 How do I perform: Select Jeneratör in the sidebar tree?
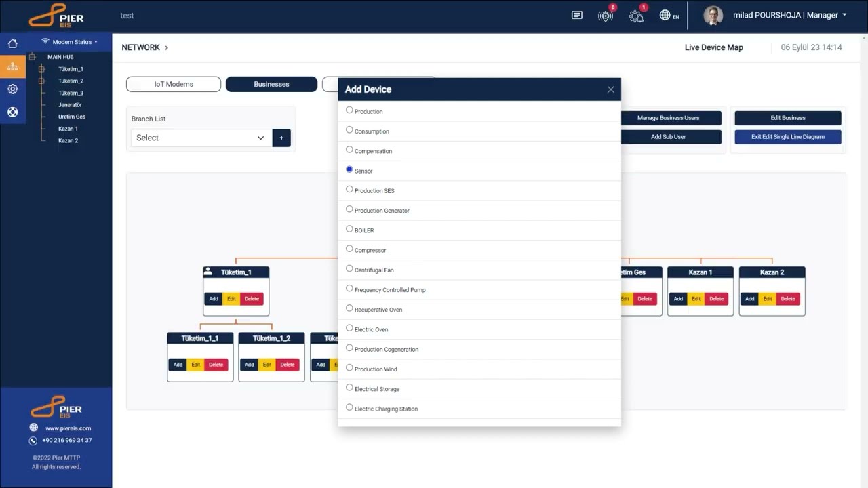point(70,105)
